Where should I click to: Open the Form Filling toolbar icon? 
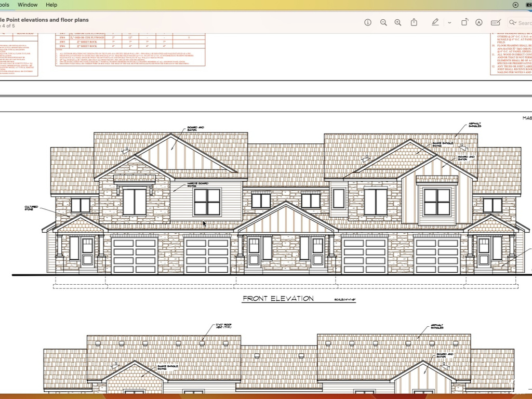[x=496, y=22]
